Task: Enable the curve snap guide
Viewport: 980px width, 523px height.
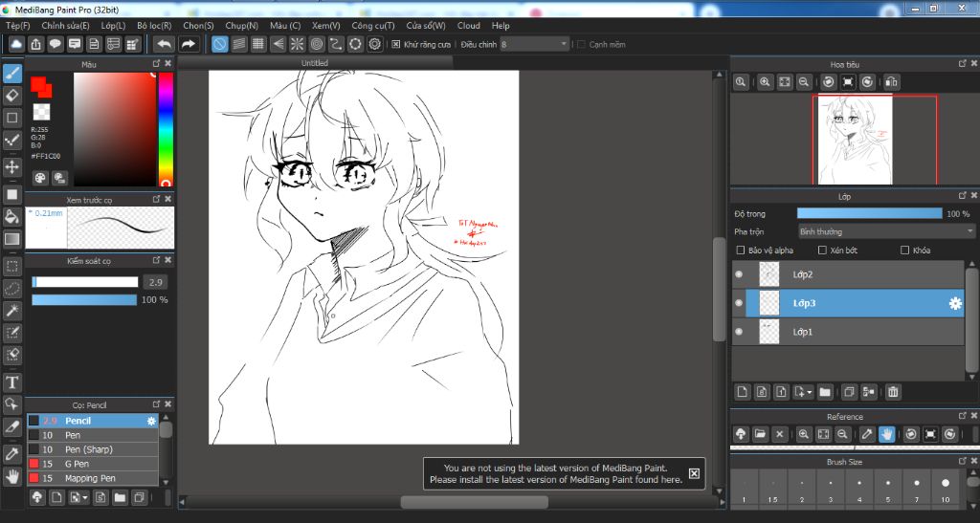Action: (x=336, y=44)
